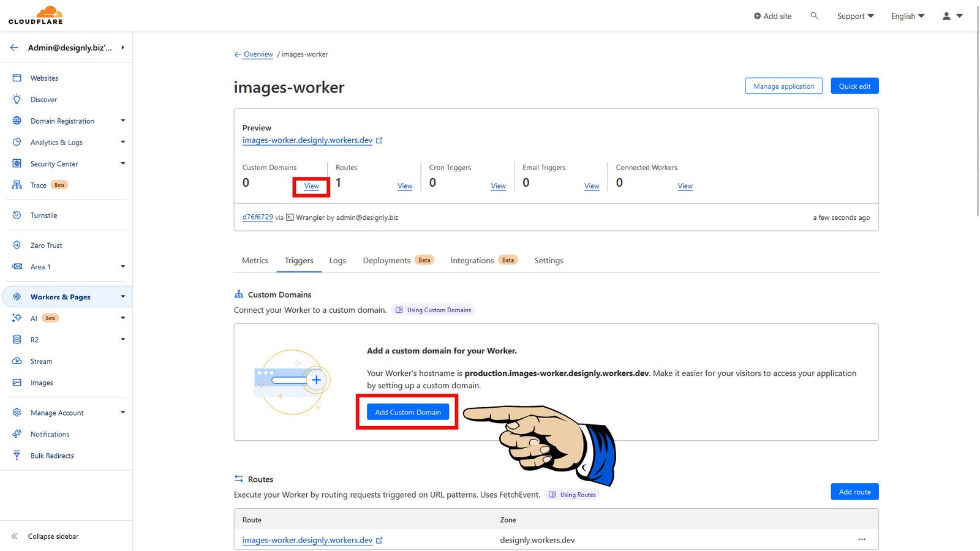Open the Images section

(x=42, y=382)
